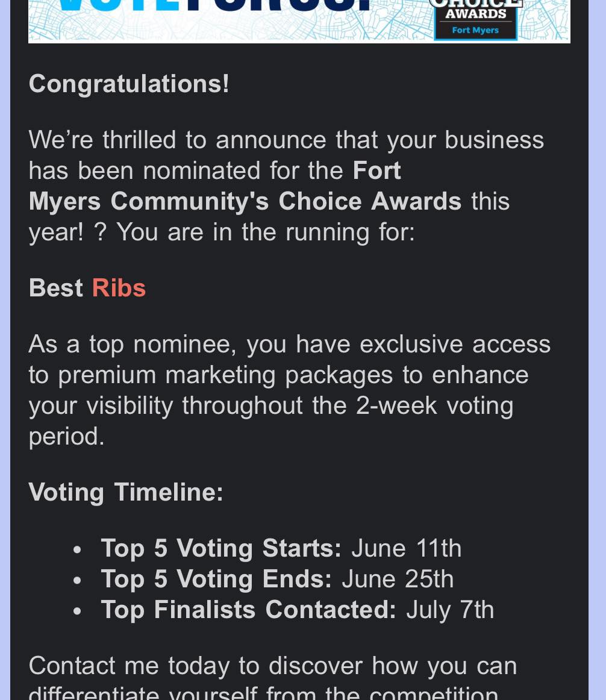
Task: Click the bold Fort Myers Community's Choice Awards text
Action: click(x=245, y=186)
